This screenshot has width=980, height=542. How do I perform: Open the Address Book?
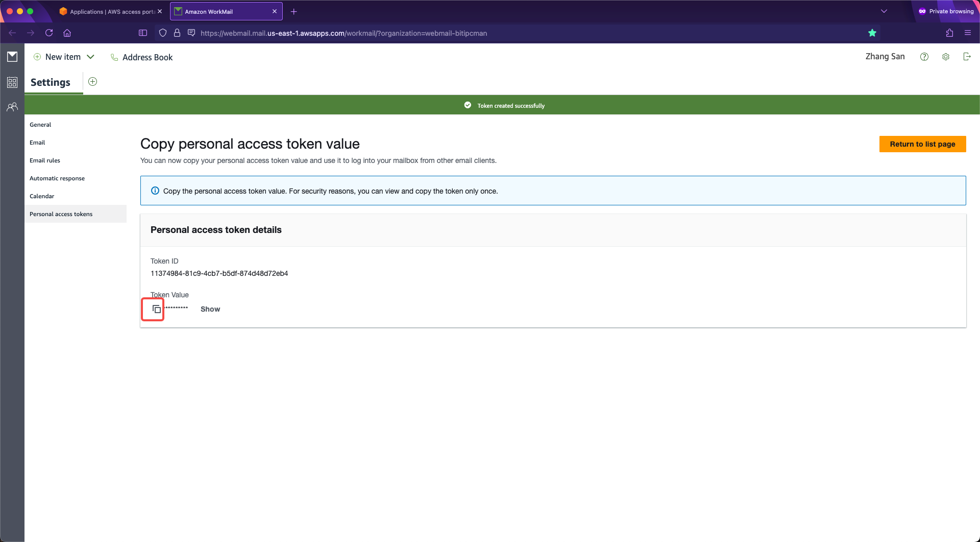[x=142, y=57]
